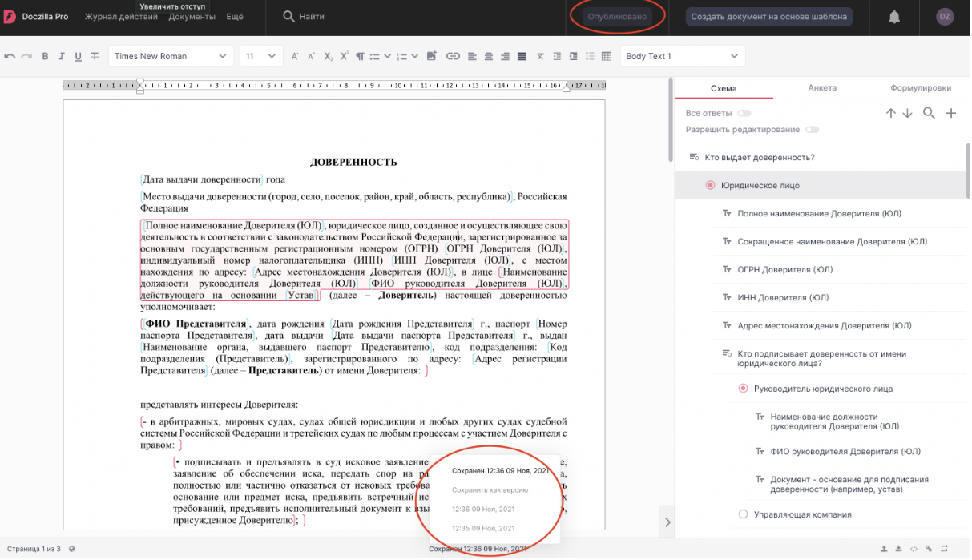This screenshot has height=560, width=972.
Task: Click the upload icon in bottom bar
Action: (x=884, y=549)
